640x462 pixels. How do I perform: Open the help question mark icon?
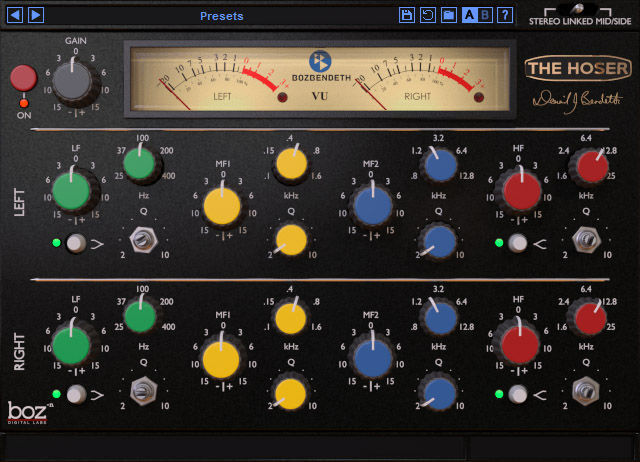click(506, 15)
